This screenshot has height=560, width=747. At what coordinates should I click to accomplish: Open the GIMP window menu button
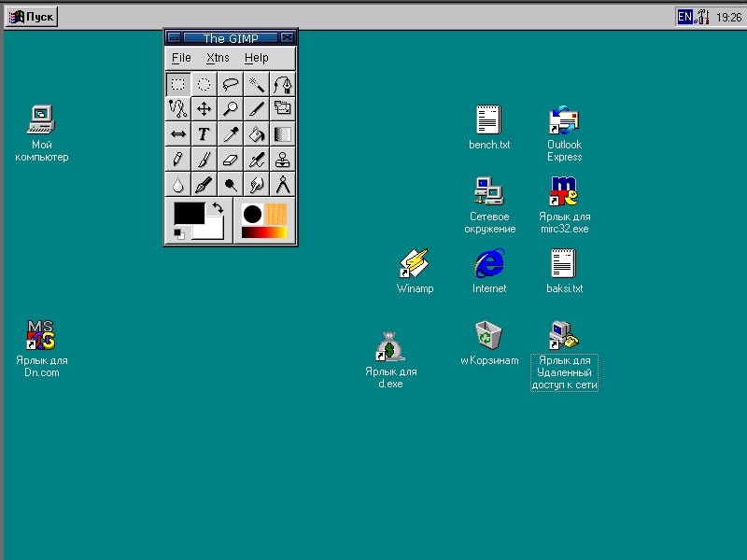click(x=174, y=38)
